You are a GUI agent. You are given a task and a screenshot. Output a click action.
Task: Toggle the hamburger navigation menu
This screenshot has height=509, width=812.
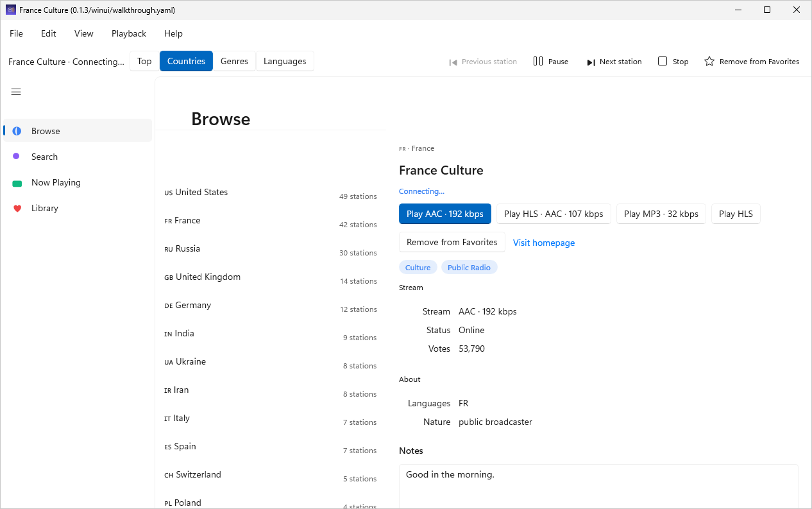point(16,92)
